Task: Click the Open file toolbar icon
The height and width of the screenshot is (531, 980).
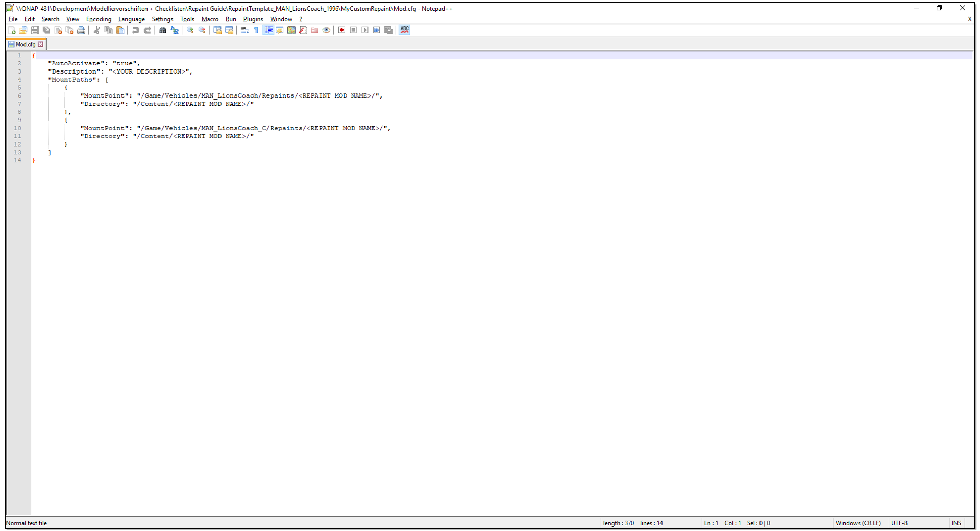Action: pyautogui.click(x=23, y=30)
